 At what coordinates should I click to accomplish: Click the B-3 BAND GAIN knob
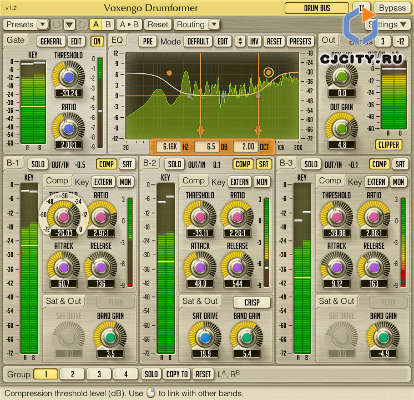(x=383, y=337)
